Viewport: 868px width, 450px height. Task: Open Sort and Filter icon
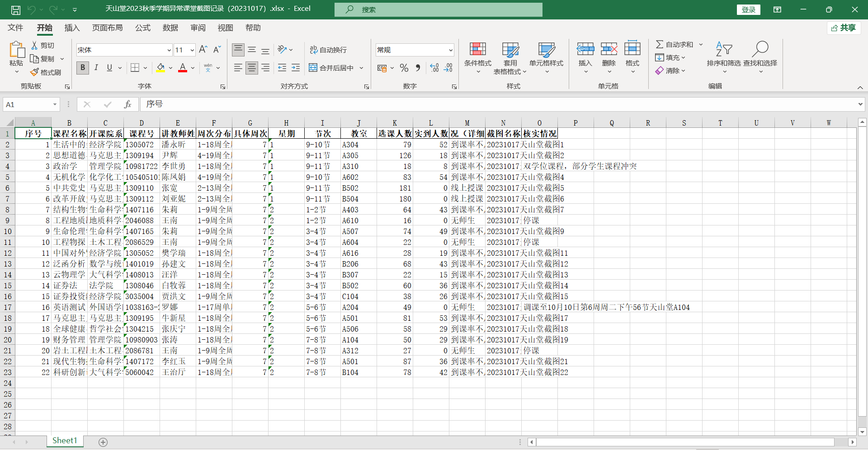point(724,49)
